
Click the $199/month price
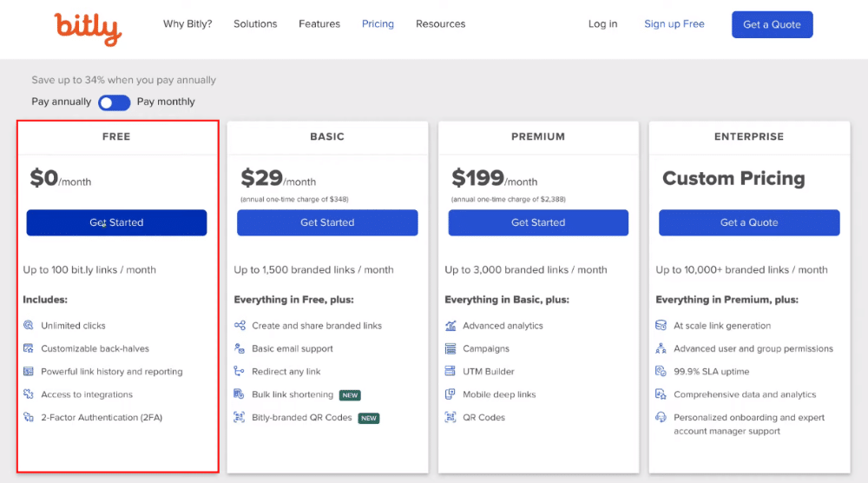point(495,178)
